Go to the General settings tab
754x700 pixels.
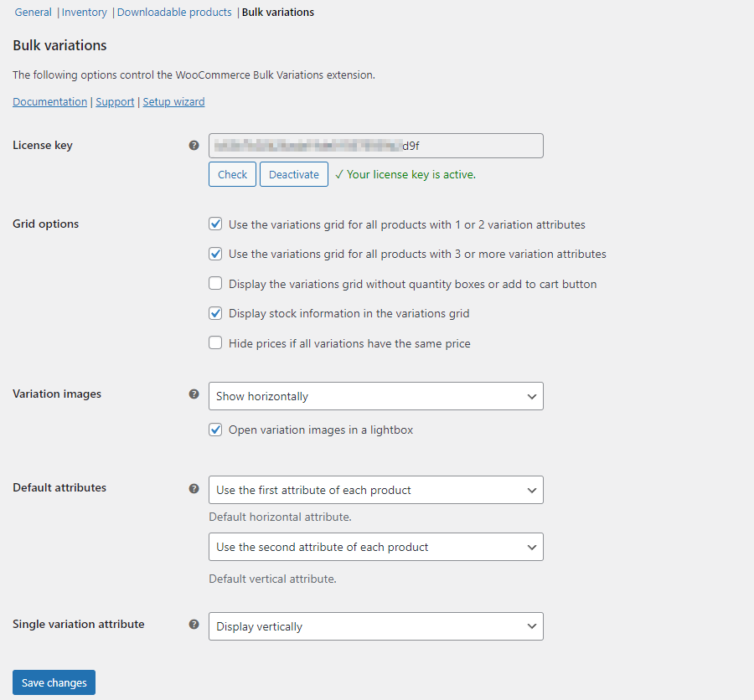(33, 12)
